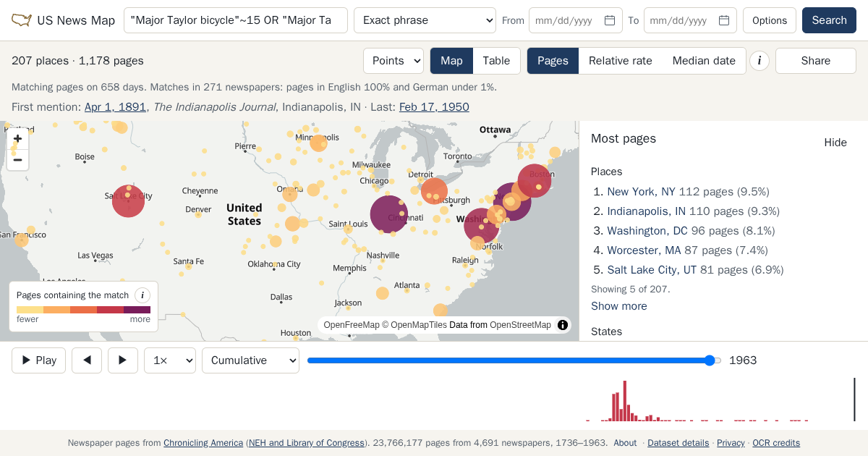
Task: Open the Chronicling America footer link
Action: point(203,443)
